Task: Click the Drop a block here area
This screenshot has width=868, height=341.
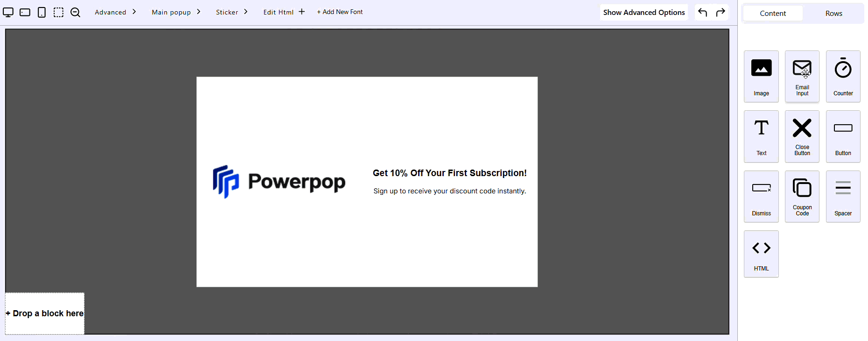Action: coord(45,313)
